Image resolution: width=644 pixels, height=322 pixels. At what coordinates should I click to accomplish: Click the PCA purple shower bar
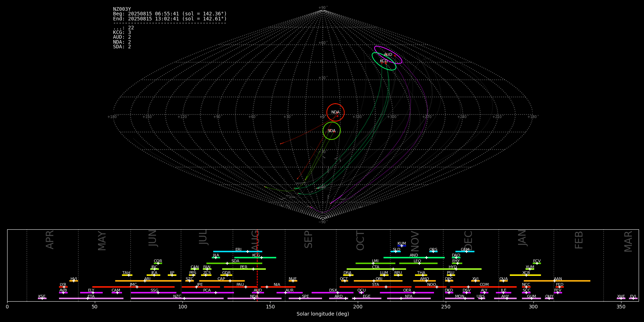tap(208, 292)
